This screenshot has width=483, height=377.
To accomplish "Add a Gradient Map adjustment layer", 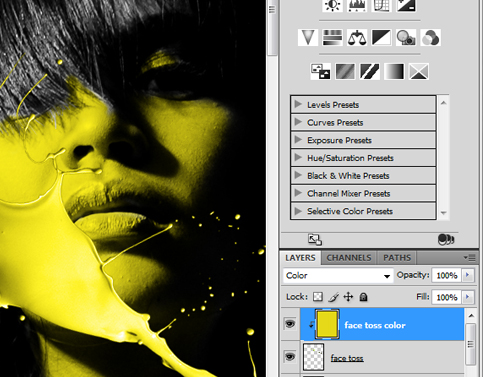I will [x=394, y=71].
